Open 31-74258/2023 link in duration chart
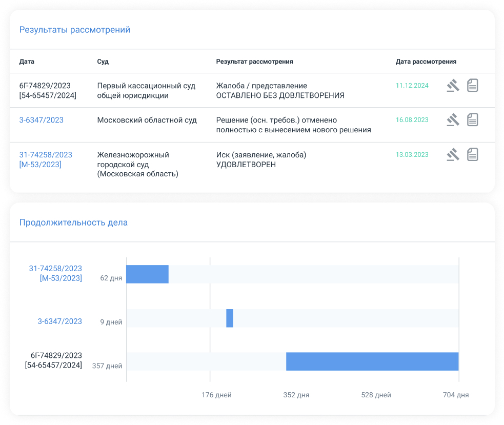The height and width of the screenshot is (425, 504). [x=55, y=269]
